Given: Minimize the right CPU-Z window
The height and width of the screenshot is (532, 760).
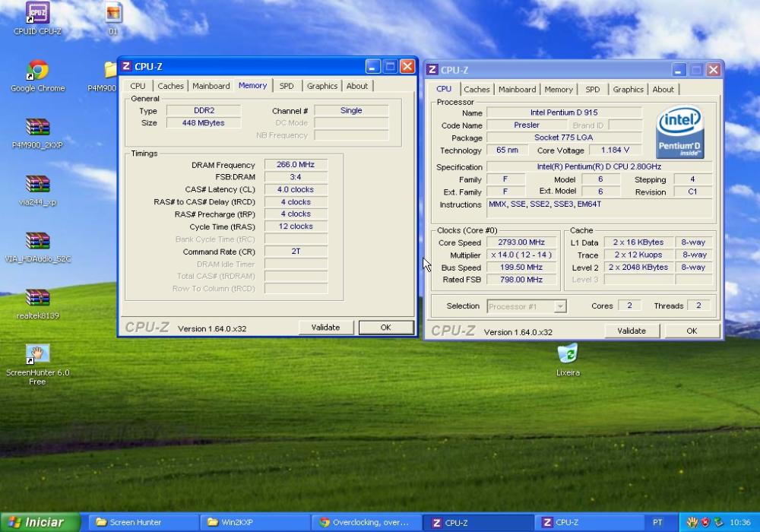Looking at the screenshot, I should coord(679,70).
